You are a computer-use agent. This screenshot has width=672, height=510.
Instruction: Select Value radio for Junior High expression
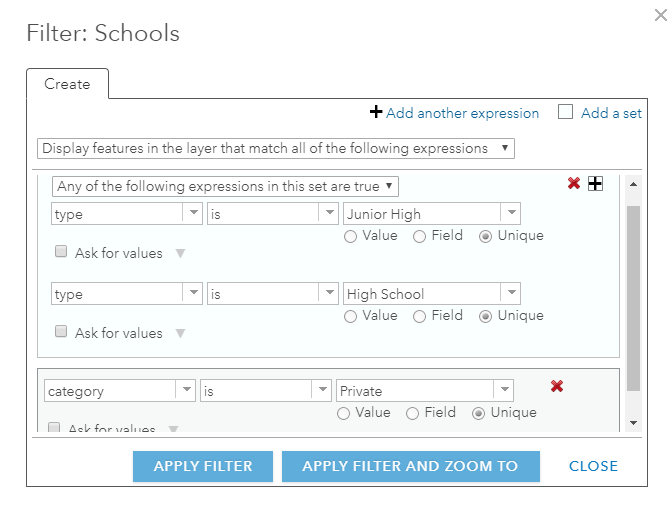[x=350, y=237]
